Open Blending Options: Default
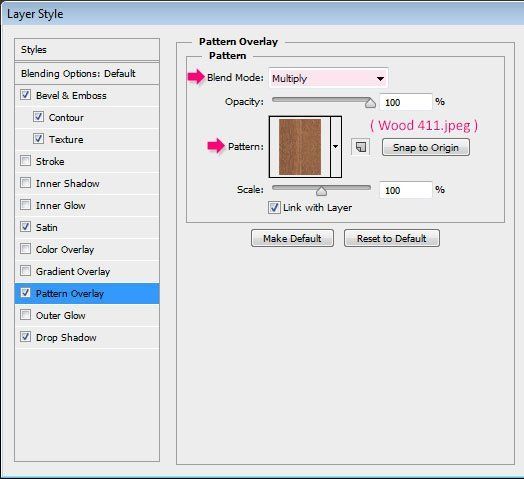The width and height of the screenshot is (524, 479). (x=87, y=74)
